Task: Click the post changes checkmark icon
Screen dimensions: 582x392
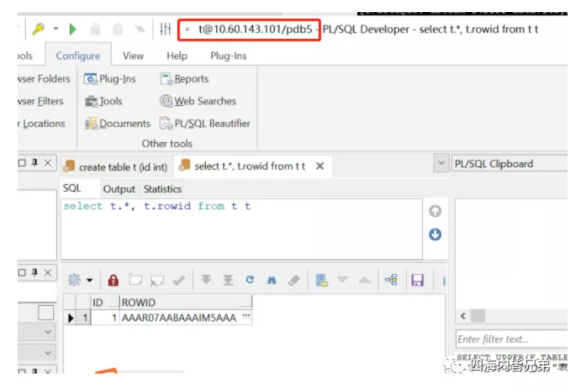Action: [179, 280]
